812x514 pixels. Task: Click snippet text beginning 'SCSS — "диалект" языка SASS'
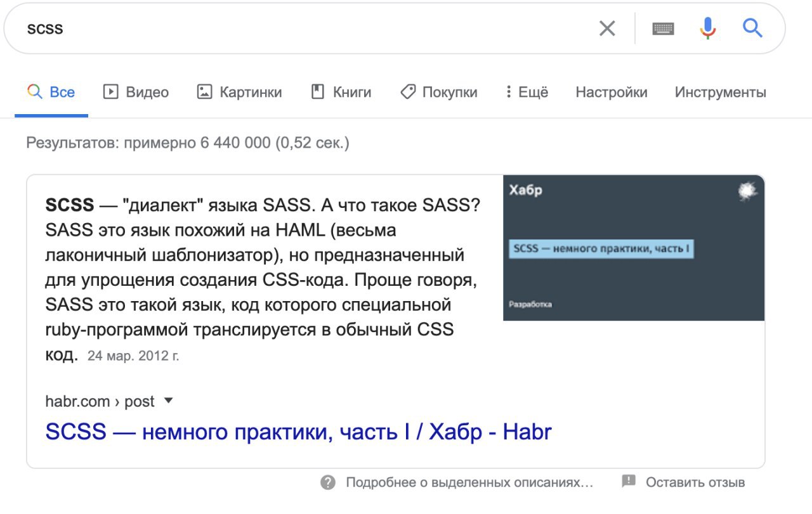pyautogui.click(x=263, y=279)
